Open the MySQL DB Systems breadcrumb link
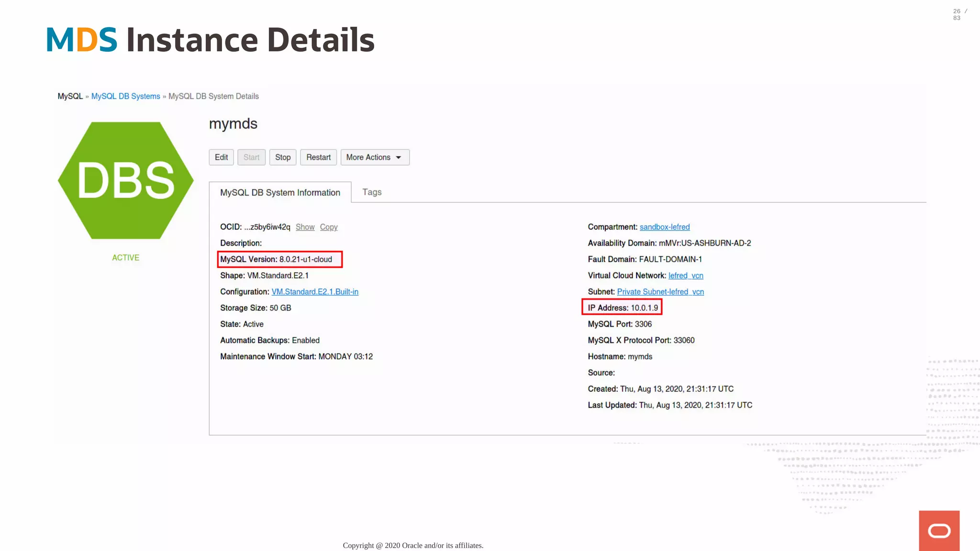980x551 pixels. click(125, 96)
